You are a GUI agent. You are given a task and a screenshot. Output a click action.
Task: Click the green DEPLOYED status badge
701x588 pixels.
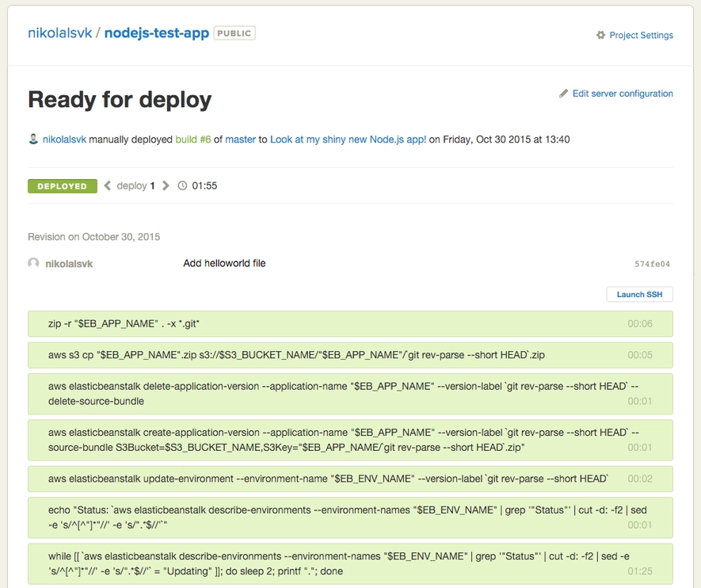coord(63,186)
